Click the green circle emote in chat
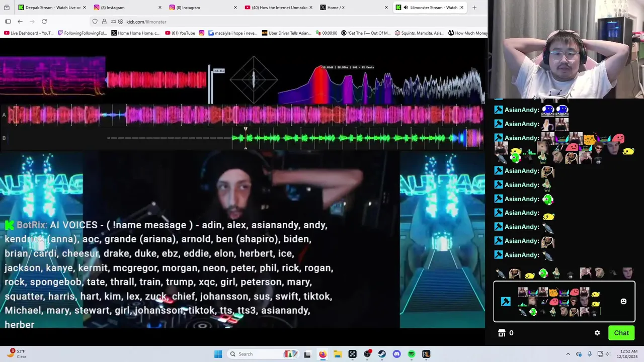The height and width of the screenshot is (362, 644). (x=547, y=199)
